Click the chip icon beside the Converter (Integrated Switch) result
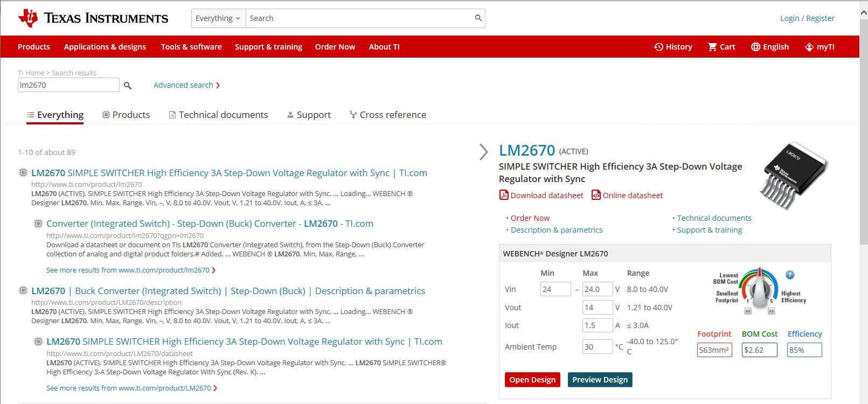 tap(38, 224)
